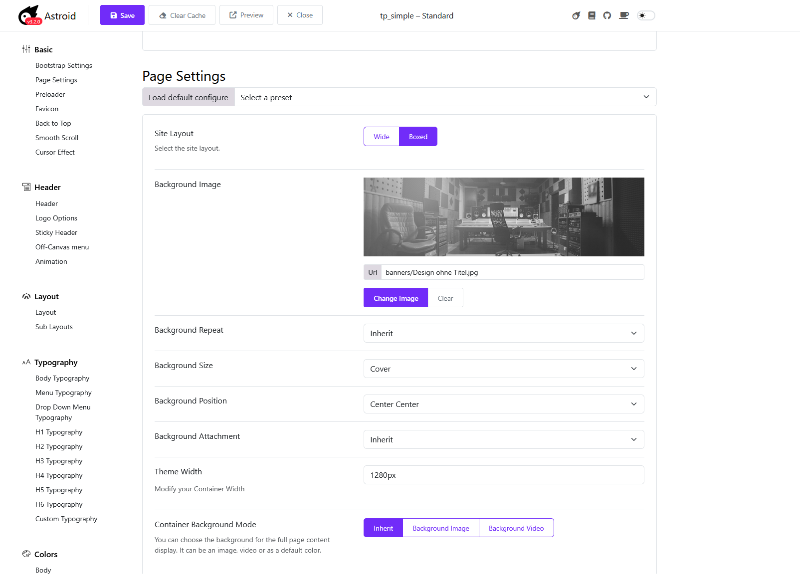Open H1 Typography settings
Viewport: 800px width, 574px height.
pos(59,432)
